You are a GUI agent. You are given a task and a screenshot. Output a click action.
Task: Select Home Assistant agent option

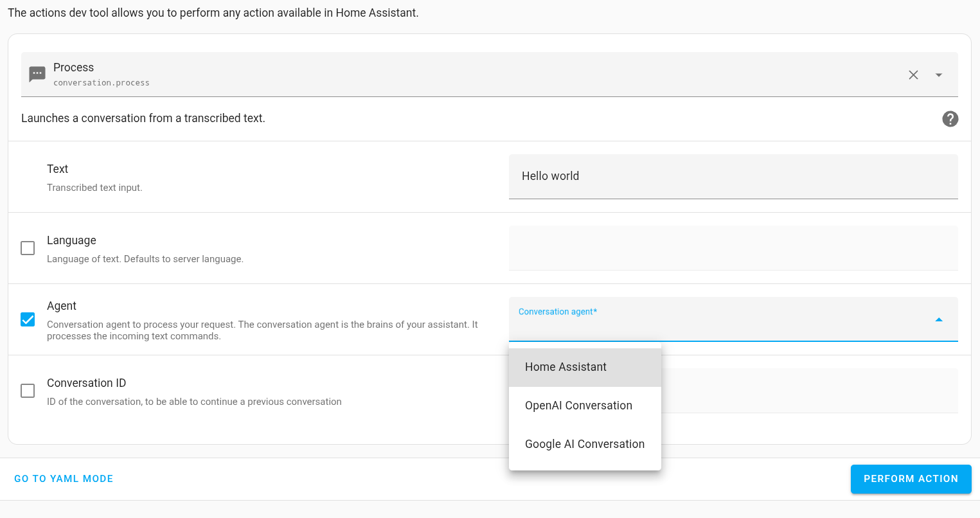coord(585,367)
